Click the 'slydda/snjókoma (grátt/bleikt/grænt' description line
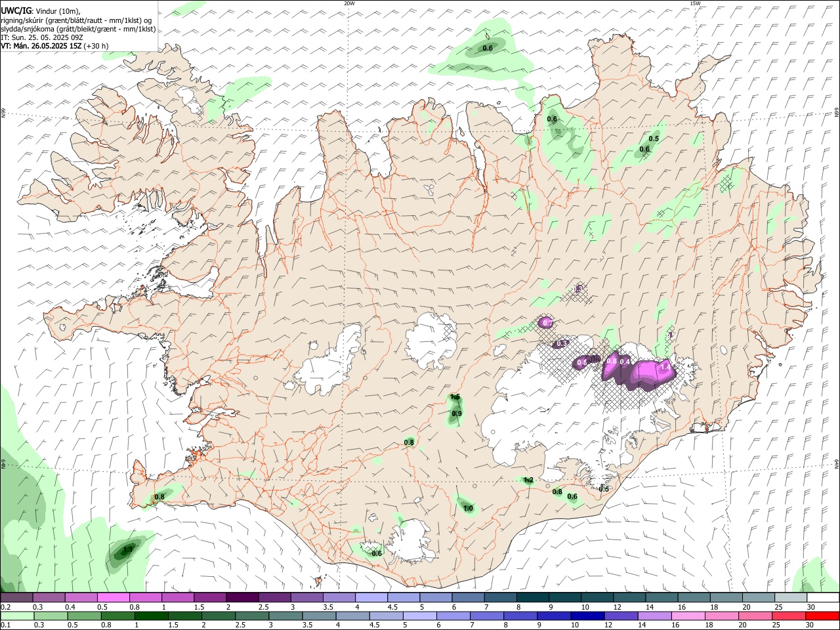Image resolution: width=840 pixels, height=630 pixels. tap(79, 29)
